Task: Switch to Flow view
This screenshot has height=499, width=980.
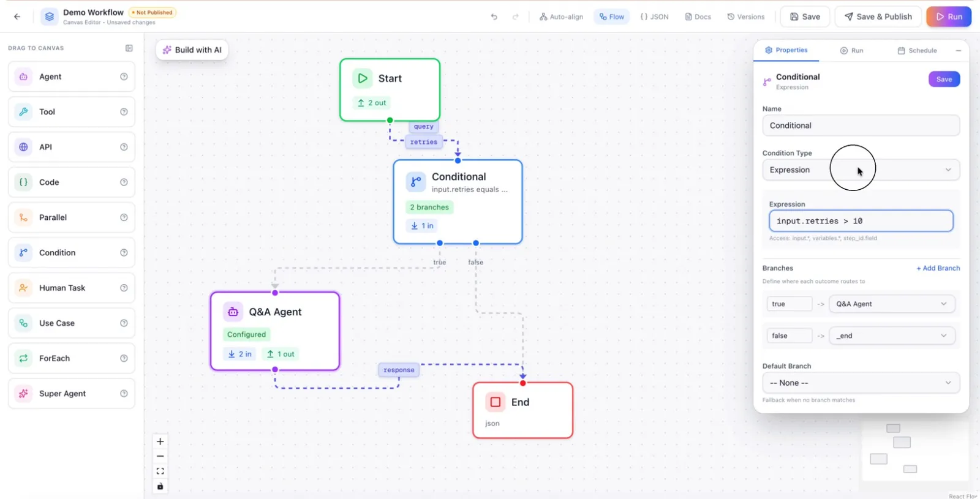Action: (x=612, y=17)
